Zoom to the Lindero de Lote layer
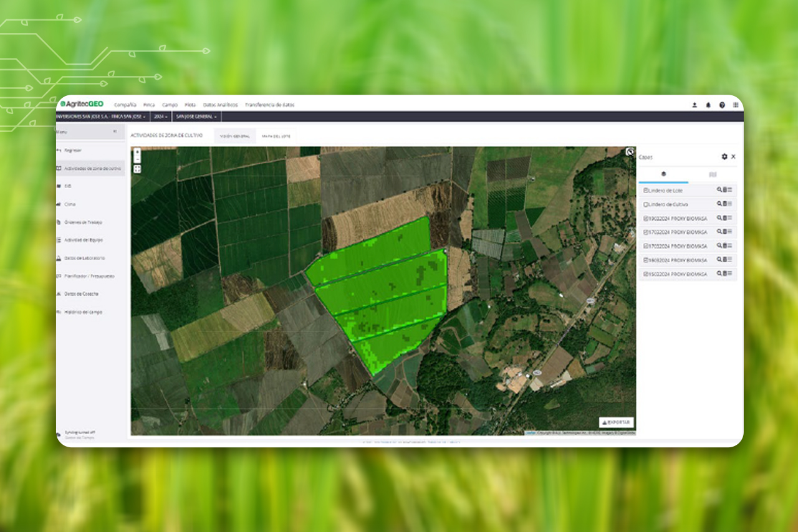The image size is (798, 532). [x=719, y=190]
